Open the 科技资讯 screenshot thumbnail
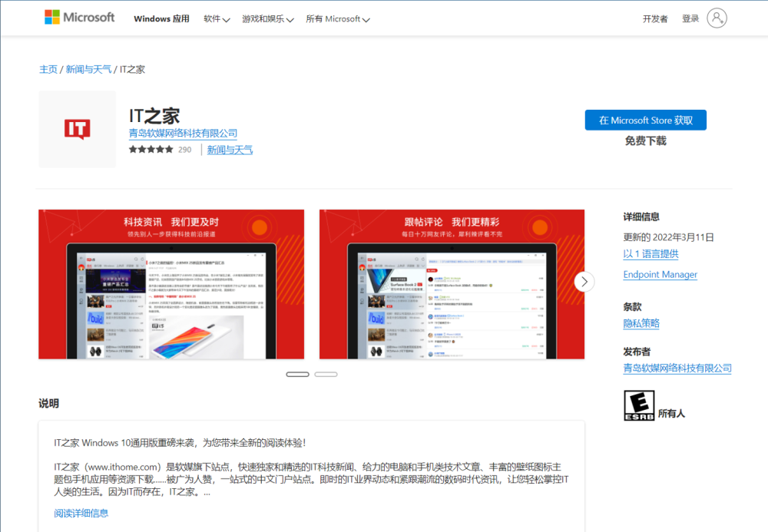 [171, 284]
